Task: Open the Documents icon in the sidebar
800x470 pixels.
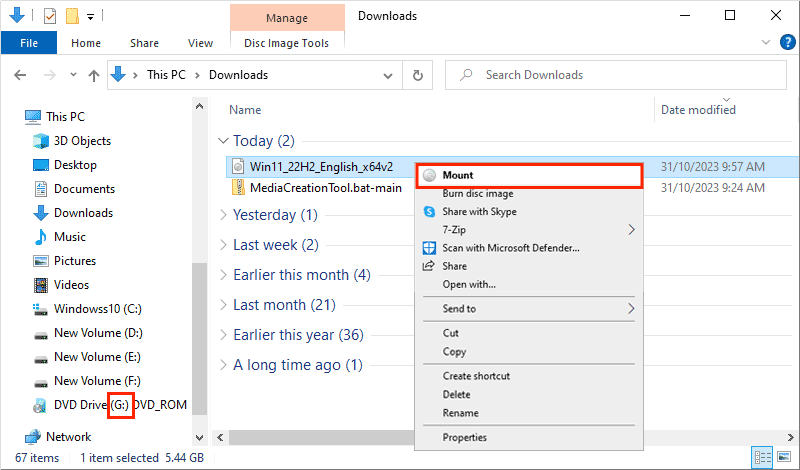Action: [x=41, y=189]
